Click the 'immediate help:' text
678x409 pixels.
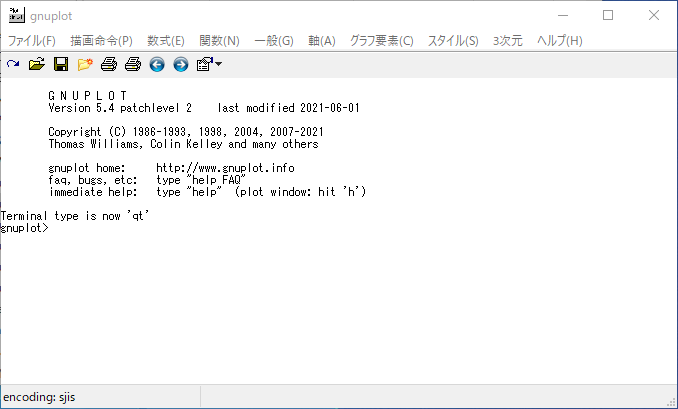click(x=93, y=192)
